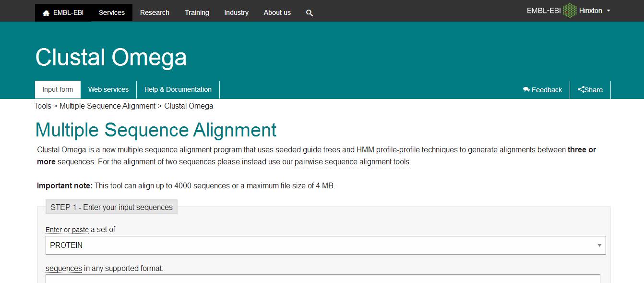Switch to the Input form tab
Image resolution: width=644 pixels, height=283 pixels.
(x=58, y=89)
